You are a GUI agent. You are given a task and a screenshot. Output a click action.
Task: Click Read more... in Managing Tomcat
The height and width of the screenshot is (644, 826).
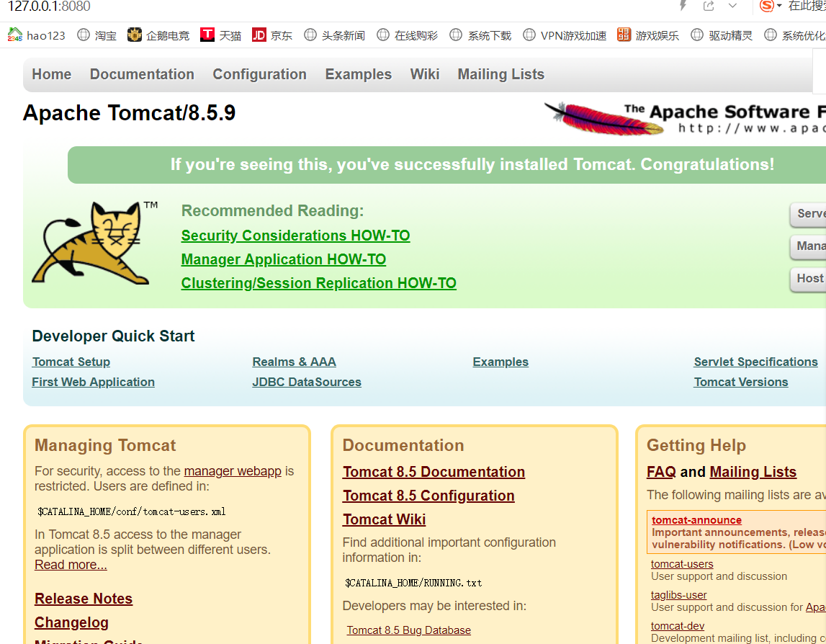click(71, 565)
